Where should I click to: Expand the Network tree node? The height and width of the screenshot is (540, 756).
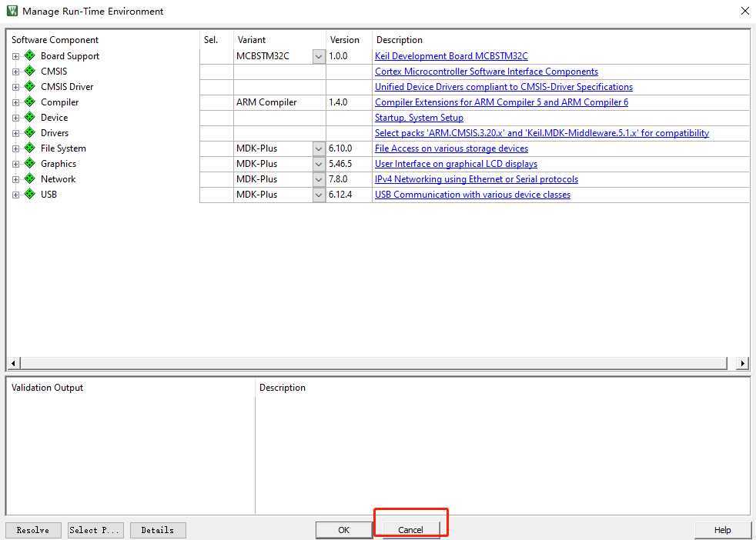click(x=15, y=180)
